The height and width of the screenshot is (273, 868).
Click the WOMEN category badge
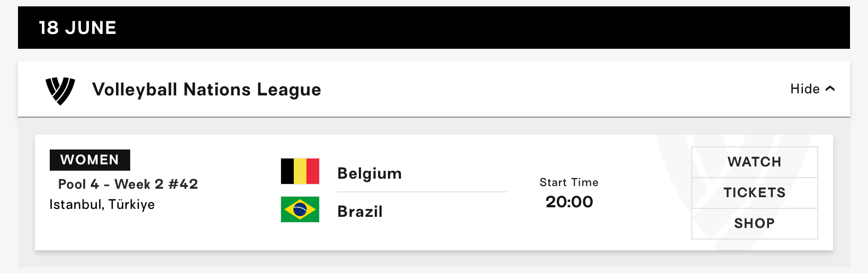[90, 160]
